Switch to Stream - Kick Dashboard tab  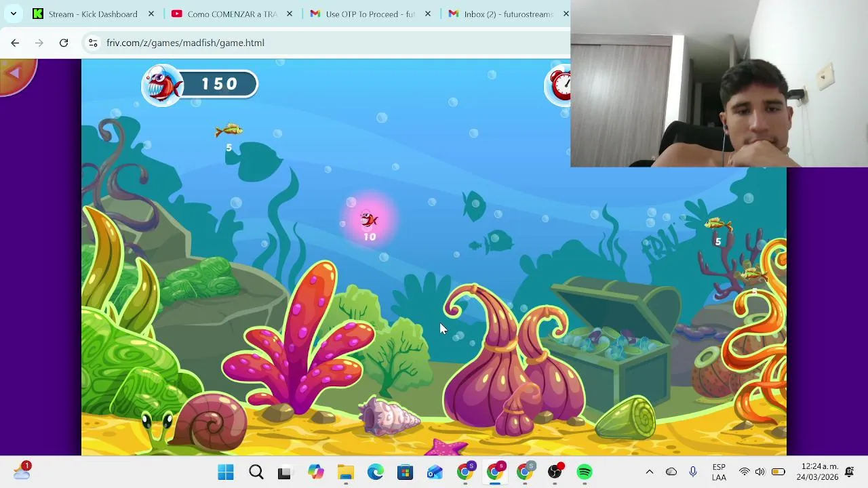[93, 14]
